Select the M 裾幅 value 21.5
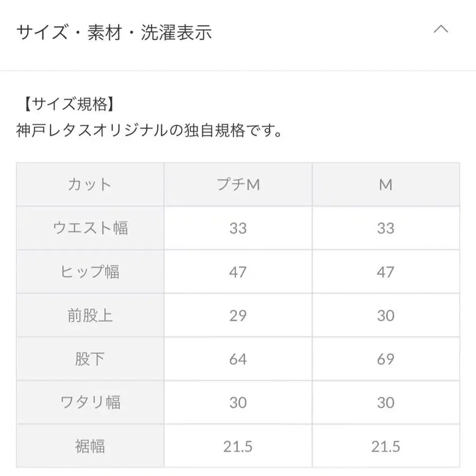Viewport: 476px width, 476px height. [x=386, y=446]
